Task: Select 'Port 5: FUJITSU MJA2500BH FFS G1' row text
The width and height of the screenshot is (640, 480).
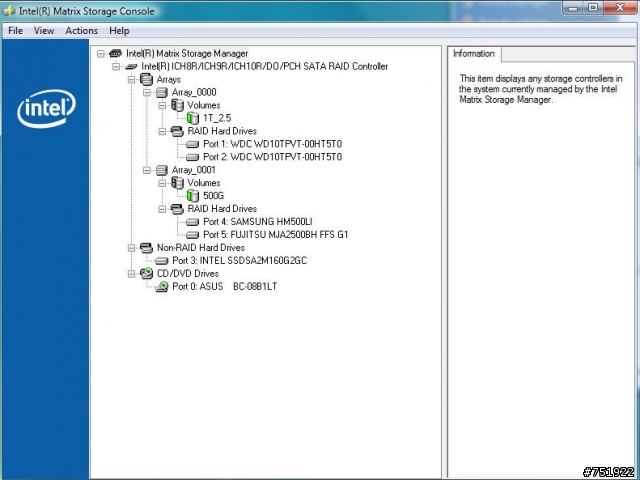Action: [x=276, y=235]
